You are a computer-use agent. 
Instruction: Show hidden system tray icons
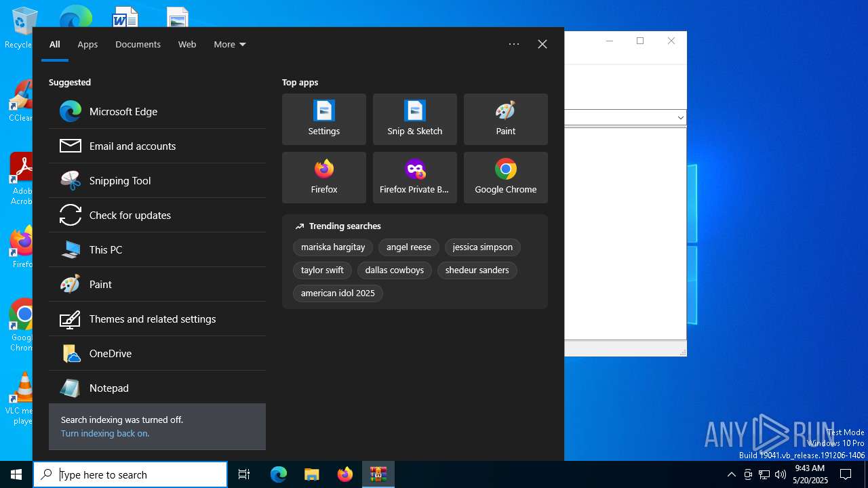pos(731,474)
